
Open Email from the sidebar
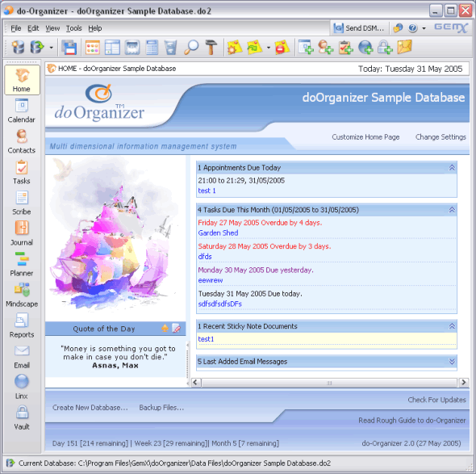coord(22,356)
